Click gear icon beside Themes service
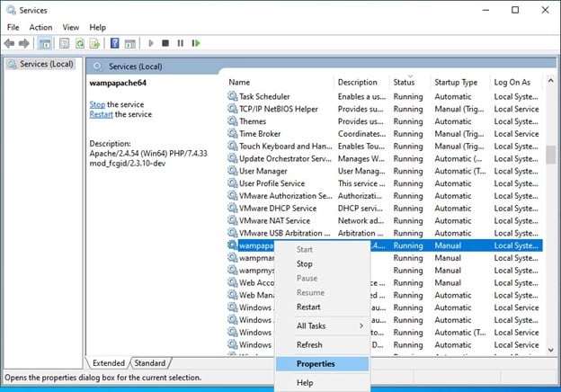The width and height of the screenshot is (561, 392). [233, 121]
